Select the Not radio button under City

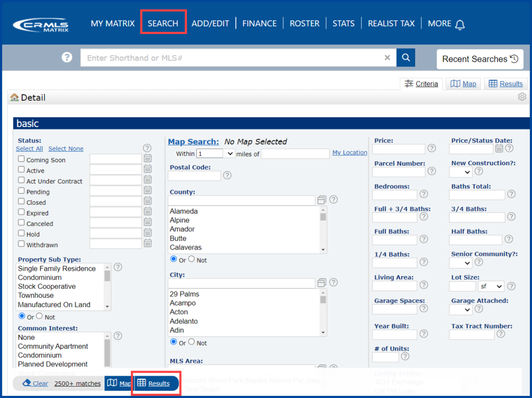[x=192, y=343]
